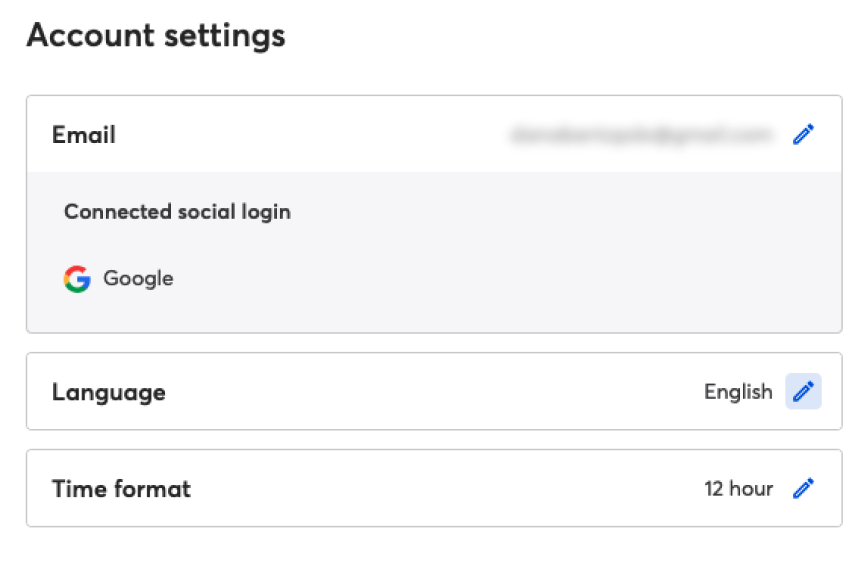Click the Time format label
Image resolution: width=866 pixels, height=562 pixels.
coord(122,489)
